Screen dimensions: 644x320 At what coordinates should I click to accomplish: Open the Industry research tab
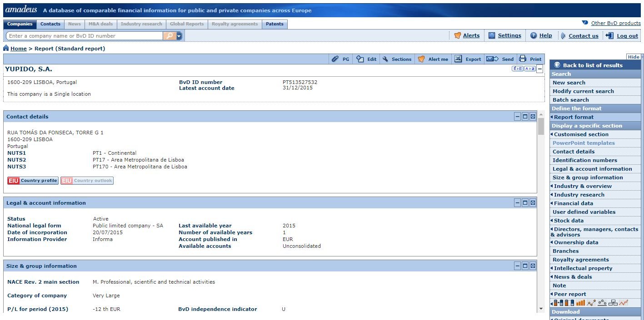coord(141,24)
